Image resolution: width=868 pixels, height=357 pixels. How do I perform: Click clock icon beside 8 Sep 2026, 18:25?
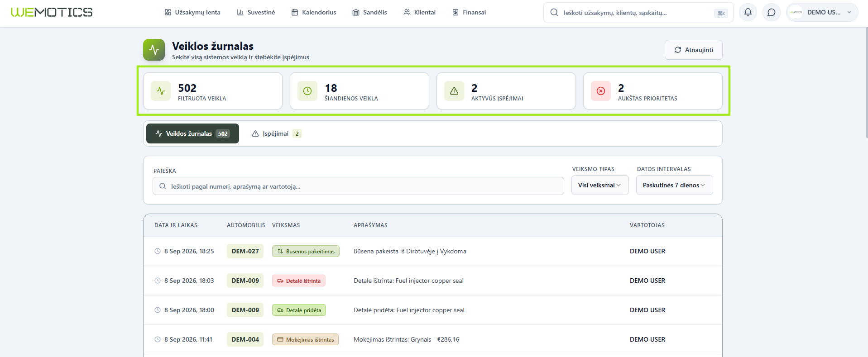pyautogui.click(x=158, y=251)
